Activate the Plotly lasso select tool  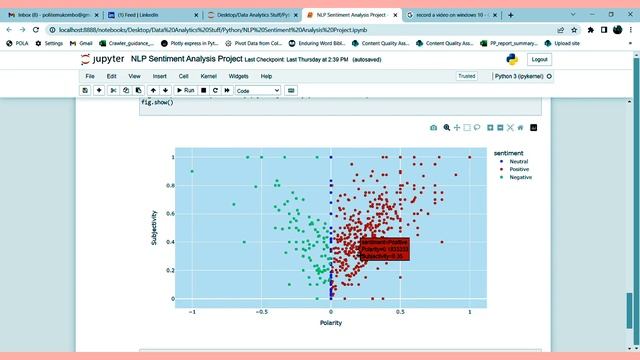477,128
